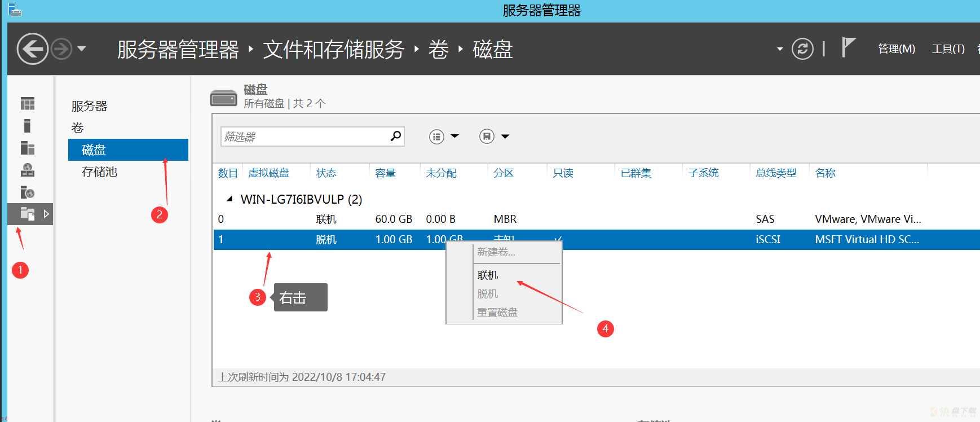
Task: Sort by the 容量 column header
Action: click(x=386, y=173)
